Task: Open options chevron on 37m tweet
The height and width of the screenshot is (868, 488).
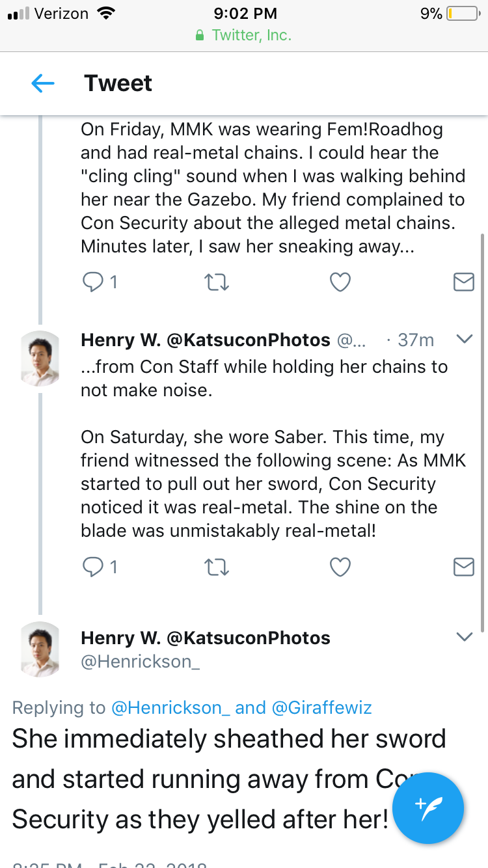Action: (x=465, y=339)
